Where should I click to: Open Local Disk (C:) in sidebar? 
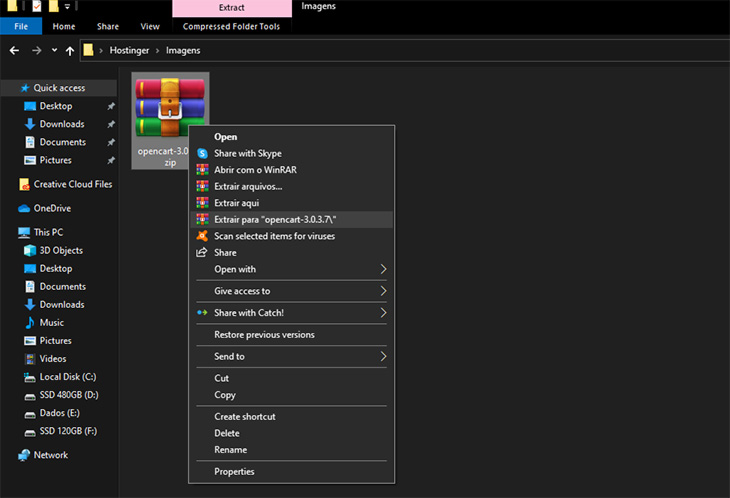click(x=68, y=377)
